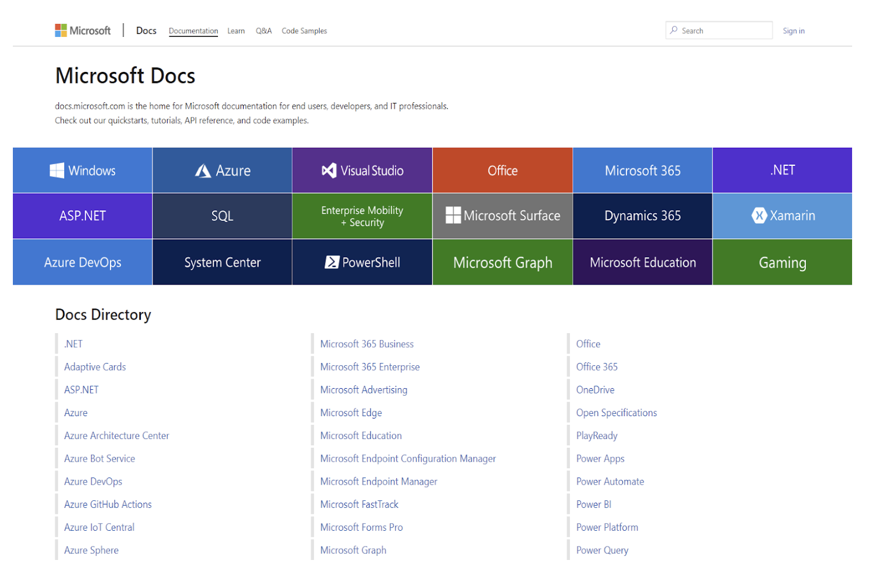Open the PowerShell tile
893x588 pixels.
tap(362, 262)
